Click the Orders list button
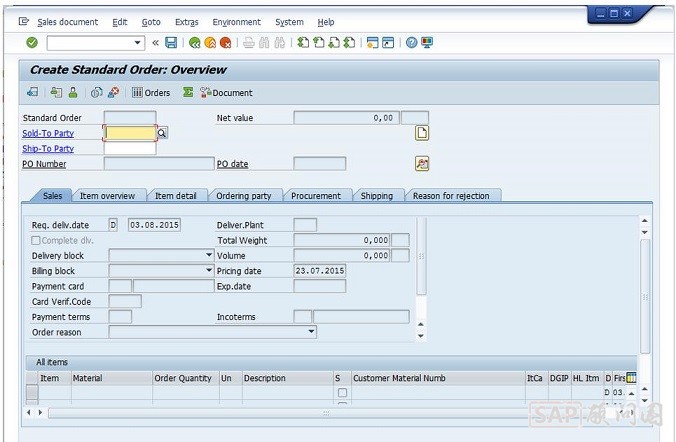Viewport: 676px width, 442px height. 151,93
